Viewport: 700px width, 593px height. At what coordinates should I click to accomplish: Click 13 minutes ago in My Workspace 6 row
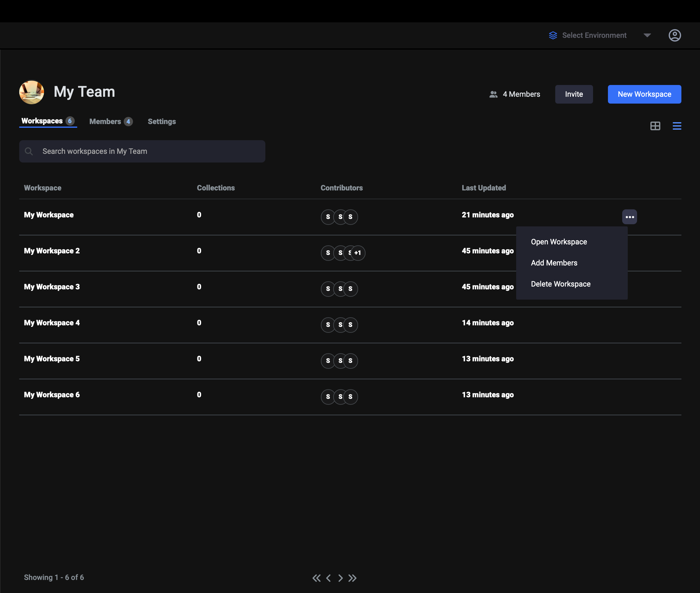pos(488,395)
